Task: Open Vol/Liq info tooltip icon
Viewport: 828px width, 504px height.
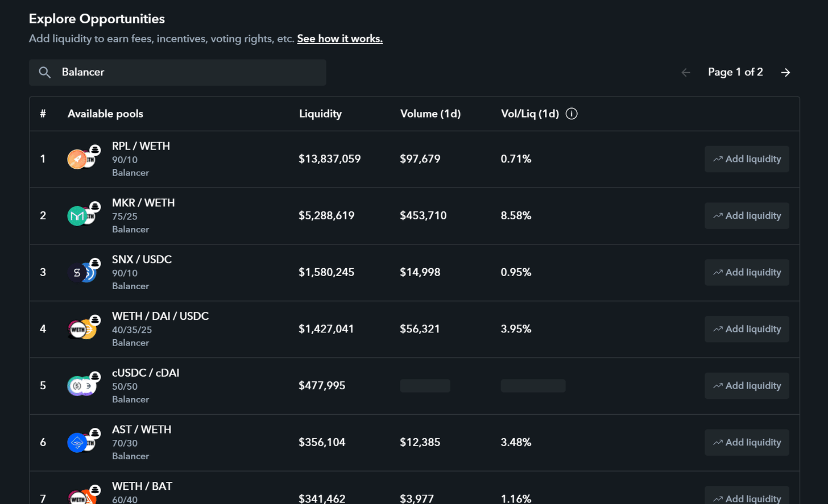Action: coord(572,114)
